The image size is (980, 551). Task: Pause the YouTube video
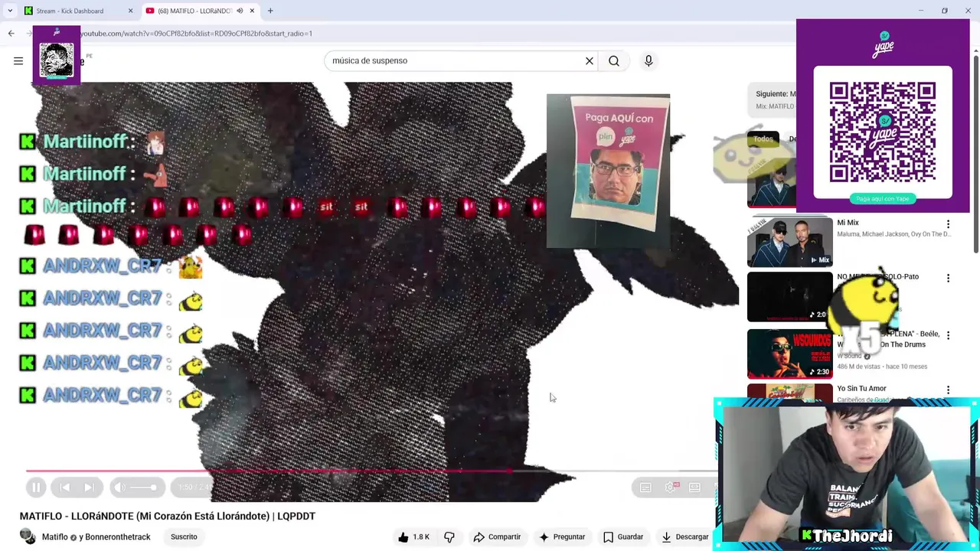(x=36, y=487)
